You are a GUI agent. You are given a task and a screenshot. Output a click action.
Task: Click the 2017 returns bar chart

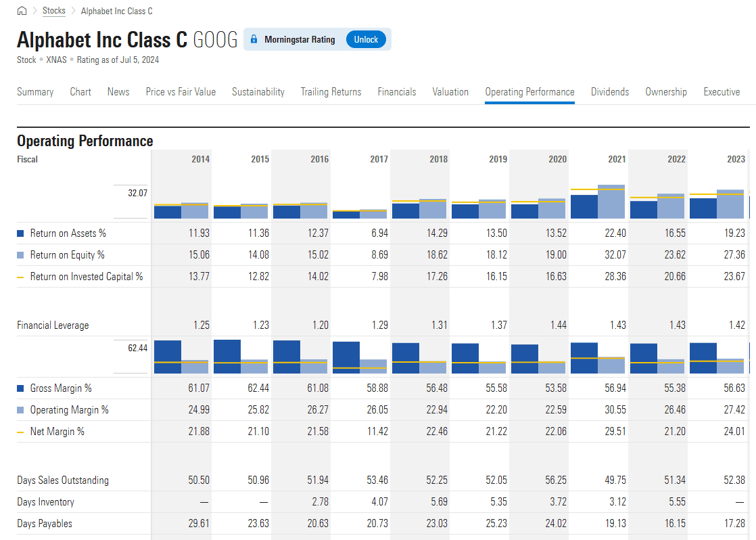tap(360, 213)
